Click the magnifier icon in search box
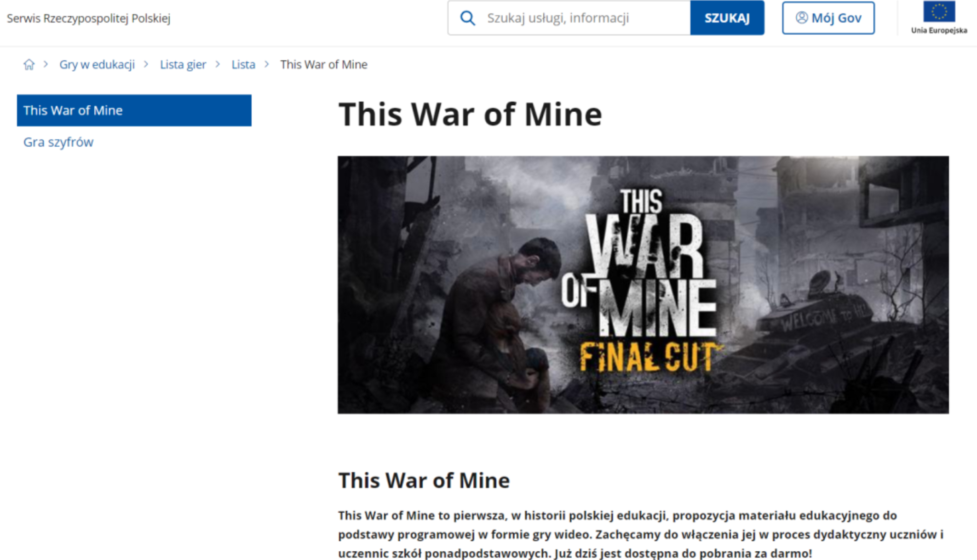The width and height of the screenshot is (977, 560). (x=467, y=18)
